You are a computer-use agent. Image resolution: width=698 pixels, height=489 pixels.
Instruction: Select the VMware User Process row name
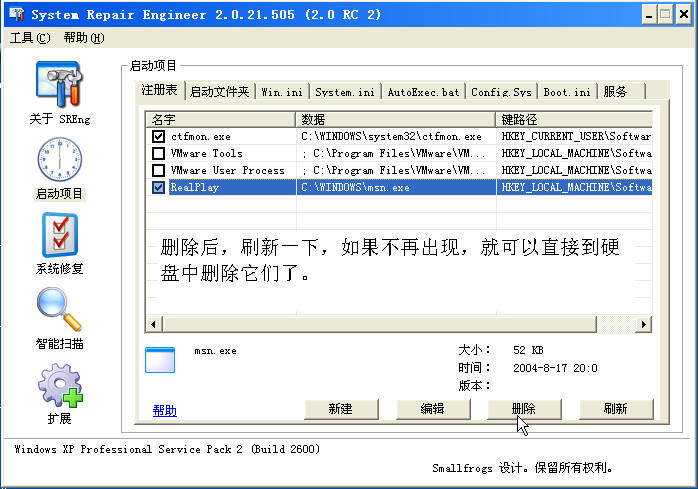coord(227,170)
